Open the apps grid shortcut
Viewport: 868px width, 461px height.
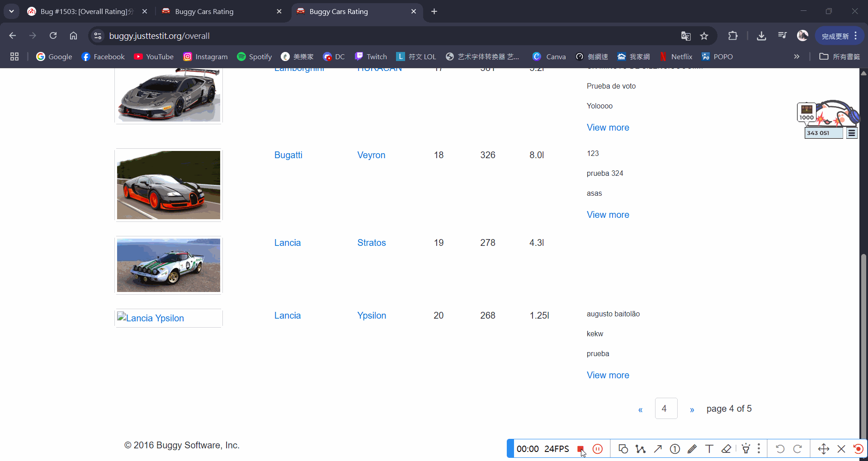tap(14, 56)
